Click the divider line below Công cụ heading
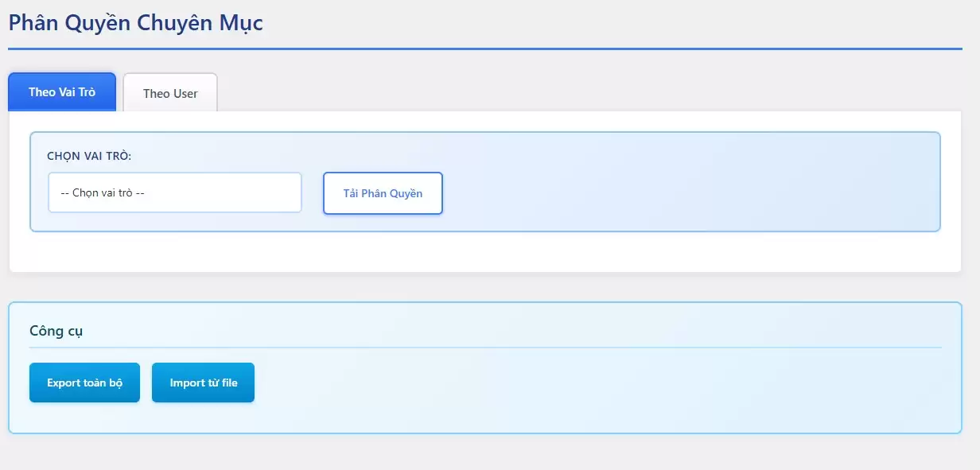 point(485,348)
